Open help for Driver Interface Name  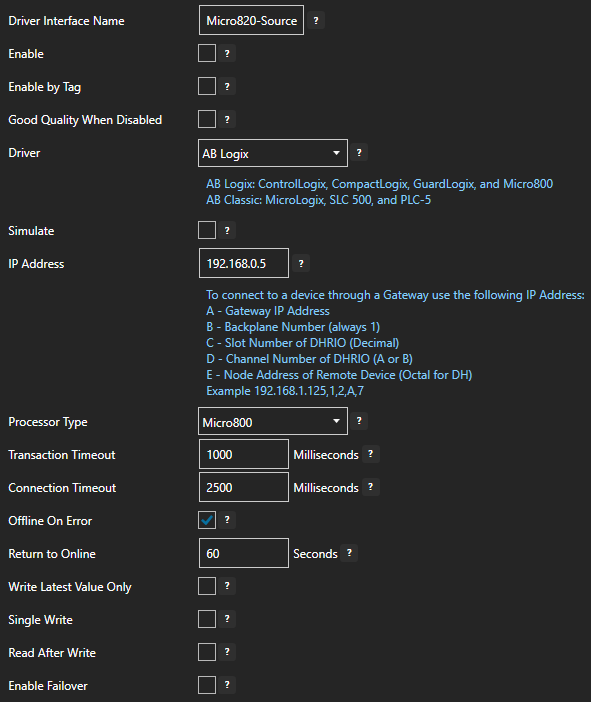point(316,21)
